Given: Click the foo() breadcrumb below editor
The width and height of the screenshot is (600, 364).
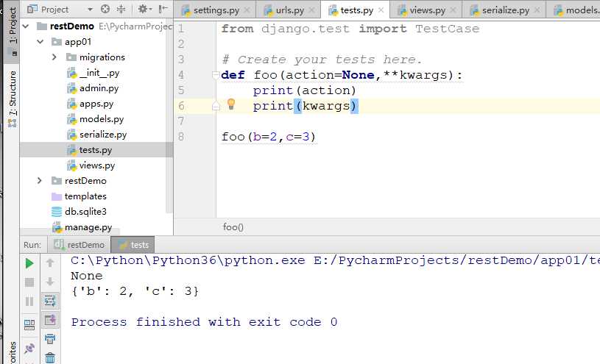Looking at the screenshot, I should [x=233, y=227].
